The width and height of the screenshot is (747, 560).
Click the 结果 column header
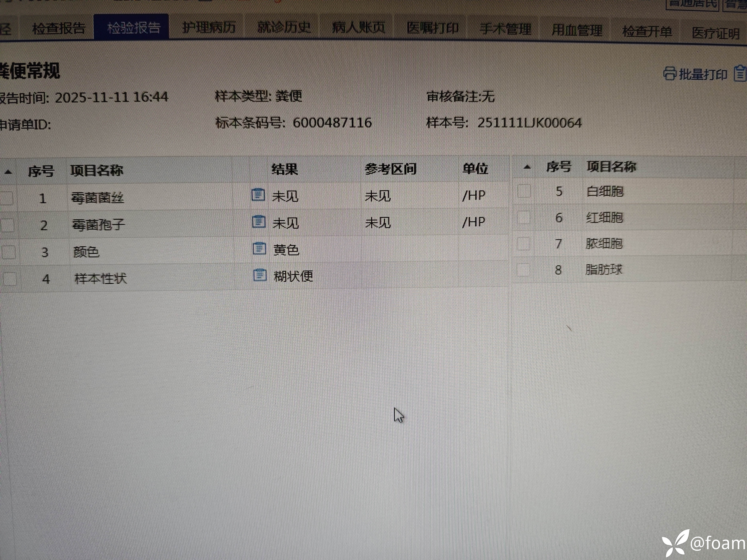[284, 169]
